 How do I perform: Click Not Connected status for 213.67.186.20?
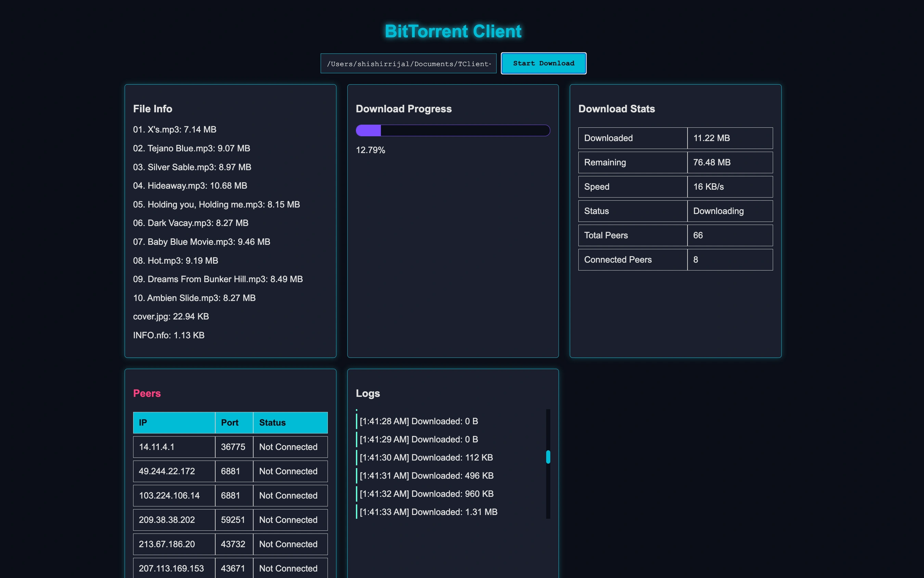(x=288, y=544)
